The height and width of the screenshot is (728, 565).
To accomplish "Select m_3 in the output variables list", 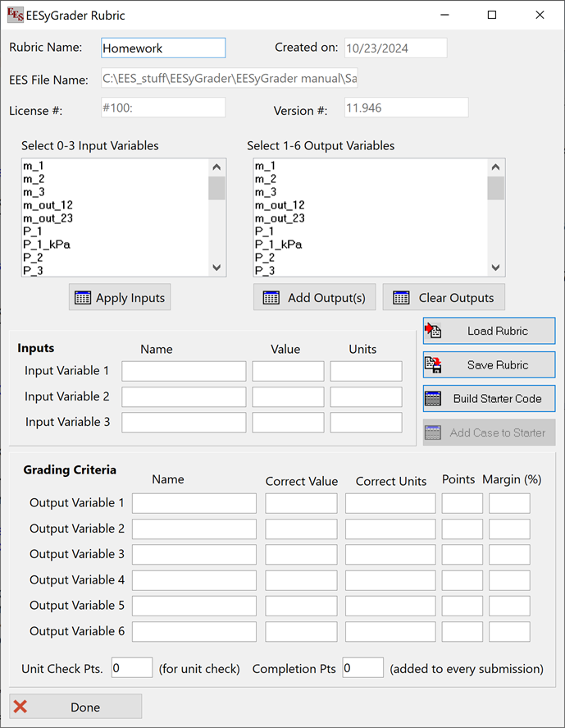I will point(265,192).
